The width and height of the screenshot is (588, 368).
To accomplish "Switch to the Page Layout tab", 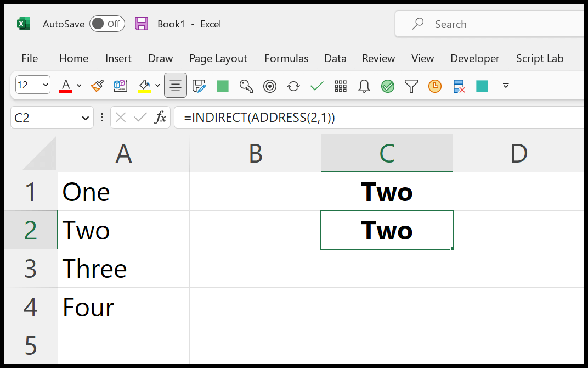I will point(218,58).
